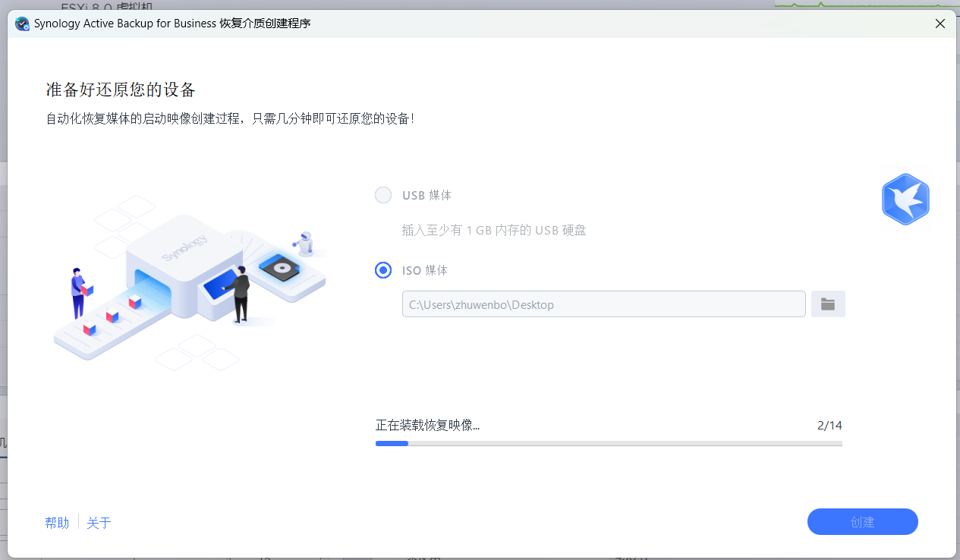The height and width of the screenshot is (560, 960).
Task: Click the recovery image loading progress bar
Action: [609, 443]
